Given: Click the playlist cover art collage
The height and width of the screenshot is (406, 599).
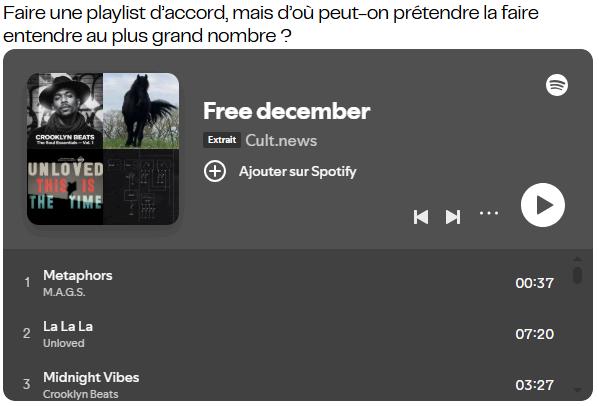Looking at the screenshot, I should (x=103, y=149).
